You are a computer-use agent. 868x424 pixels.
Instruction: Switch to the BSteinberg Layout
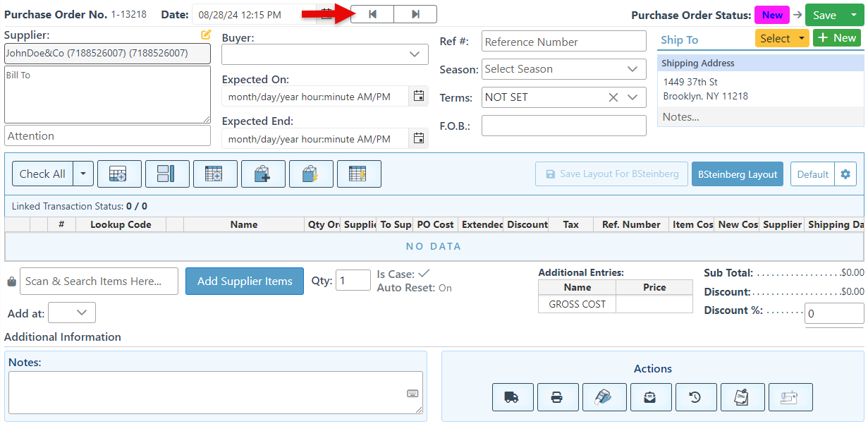pyautogui.click(x=737, y=174)
